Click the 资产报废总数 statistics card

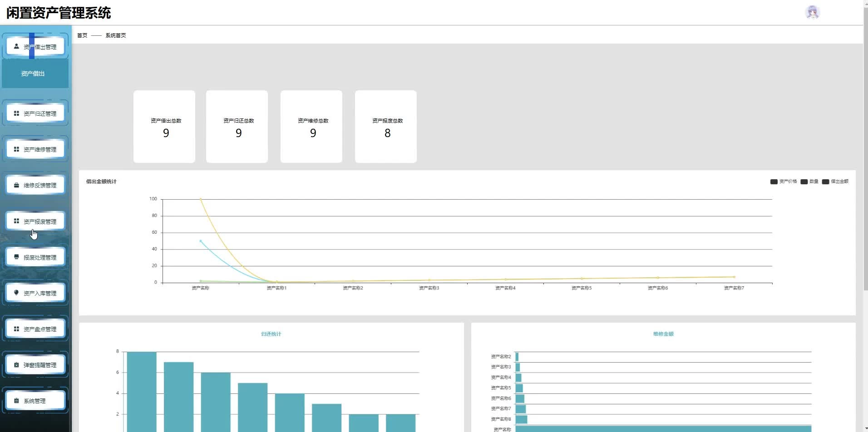tap(386, 127)
